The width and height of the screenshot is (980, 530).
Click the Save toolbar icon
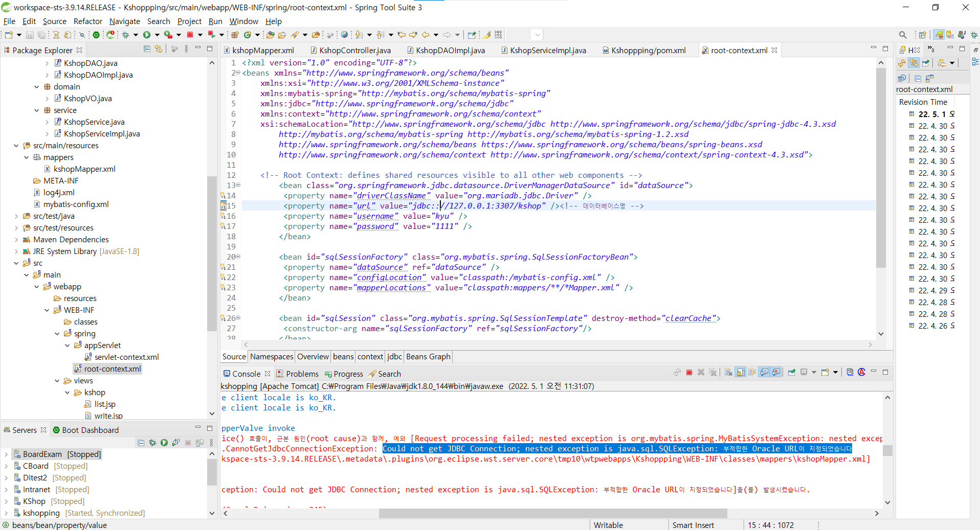[x=30, y=35]
